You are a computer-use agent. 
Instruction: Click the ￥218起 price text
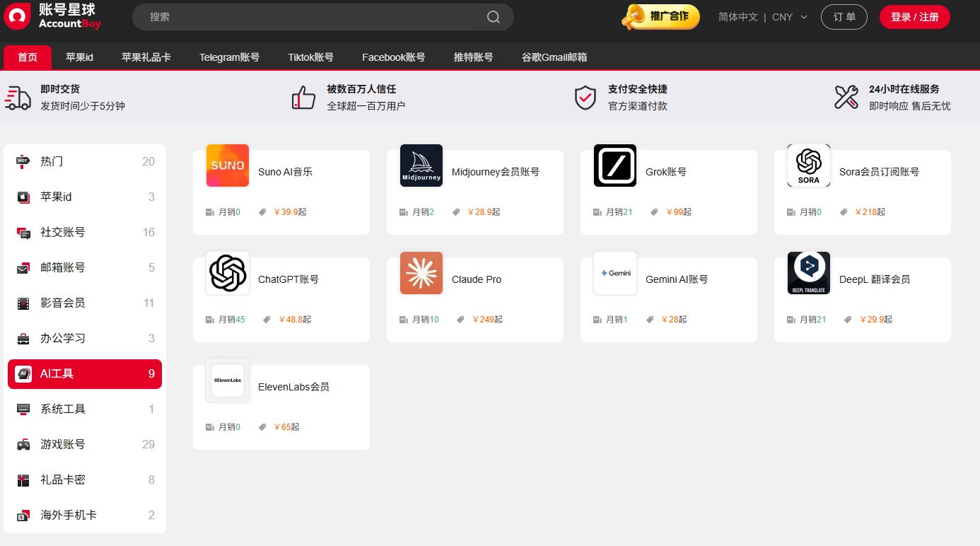[x=870, y=212]
